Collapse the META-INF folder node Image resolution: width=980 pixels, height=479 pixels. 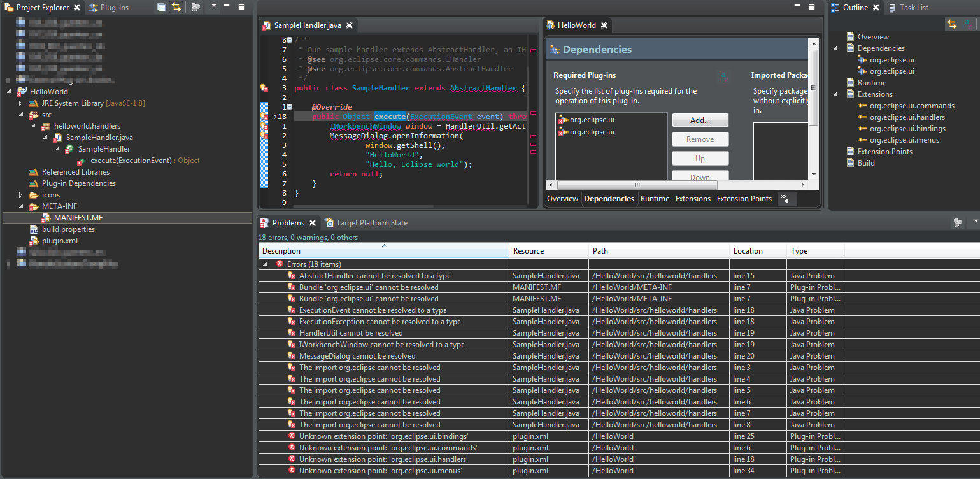click(x=20, y=206)
